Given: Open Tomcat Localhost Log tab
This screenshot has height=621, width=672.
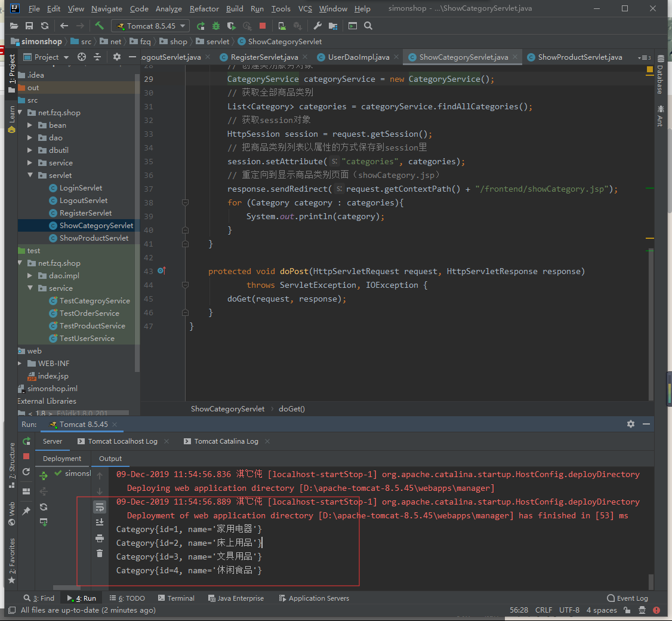Looking at the screenshot, I should tap(122, 441).
